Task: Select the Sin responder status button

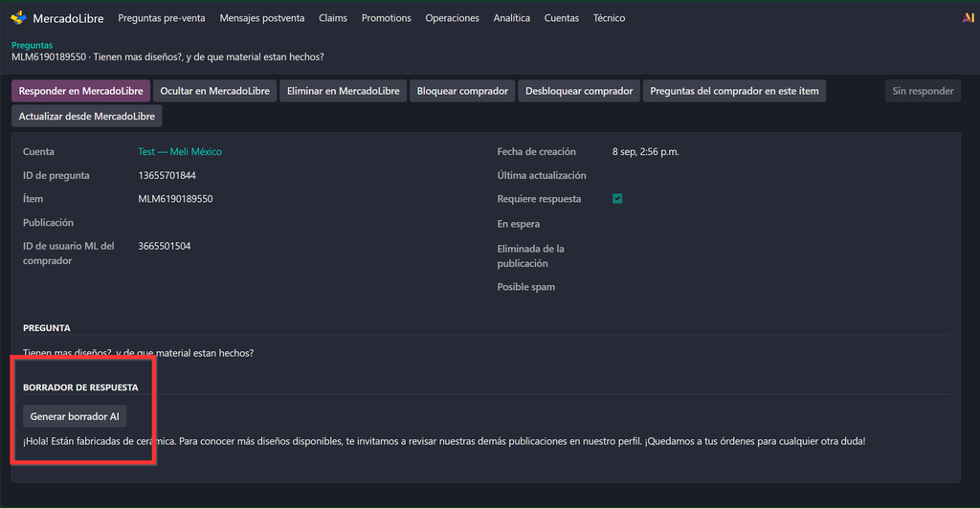Action: point(923,91)
